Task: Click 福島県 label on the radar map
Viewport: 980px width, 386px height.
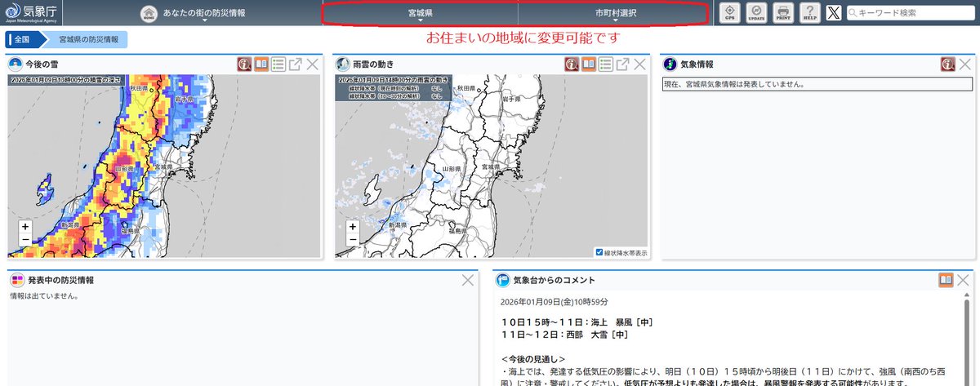Action: tap(457, 232)
